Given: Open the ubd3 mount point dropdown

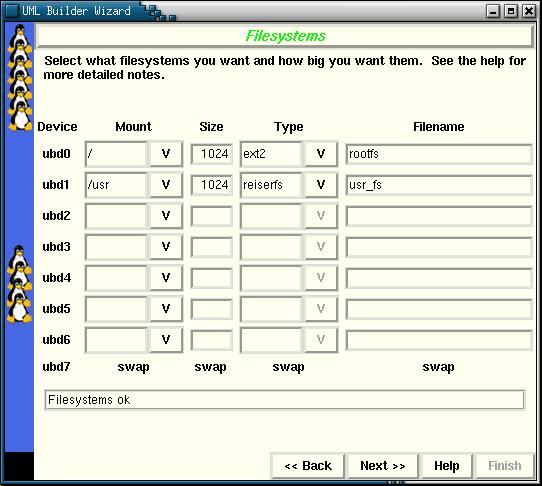Looking at the screenshot, I should click(166, 246).
